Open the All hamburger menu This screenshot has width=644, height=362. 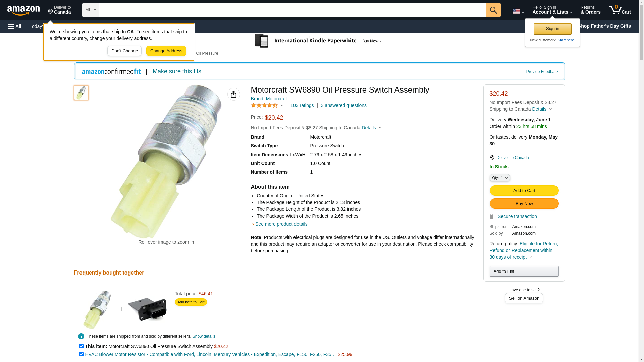point(15,26)
